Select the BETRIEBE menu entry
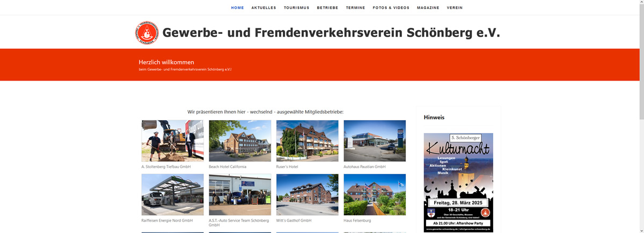Screen dimensions: 644x233 327,8
